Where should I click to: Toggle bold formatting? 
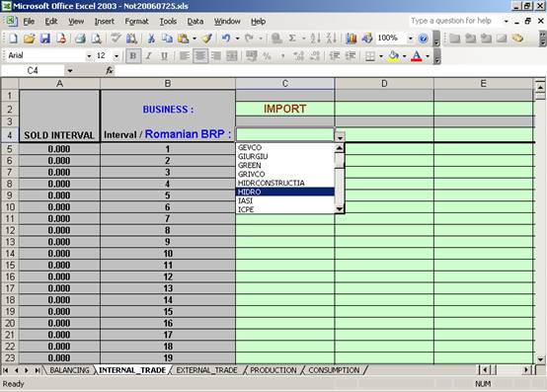pos(133,56)
